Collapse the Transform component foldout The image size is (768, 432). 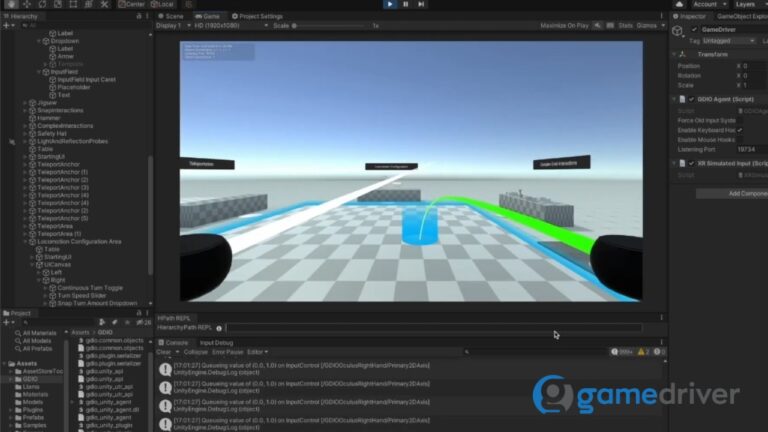pyautogui.click(x=674, y=54)
